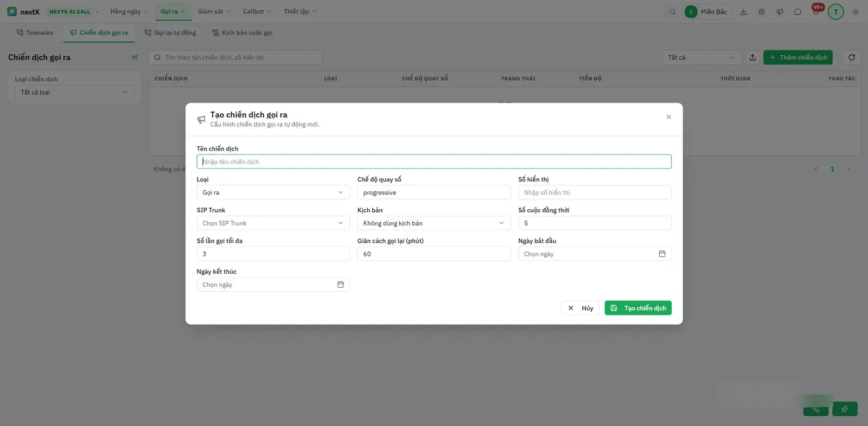Click the export upload icon button
This screenshot has height=426, width=868.
pos(752,57)
